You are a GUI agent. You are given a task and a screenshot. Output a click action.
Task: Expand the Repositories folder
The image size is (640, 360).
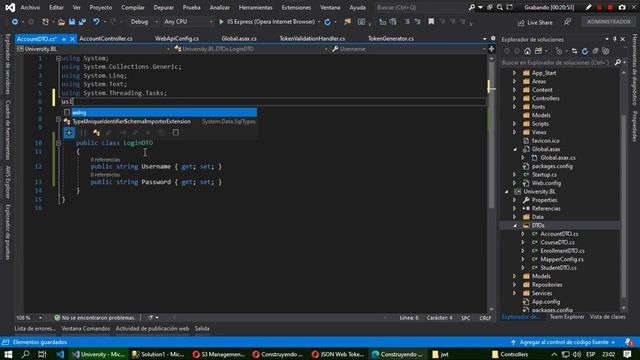(x=514, y=285)
